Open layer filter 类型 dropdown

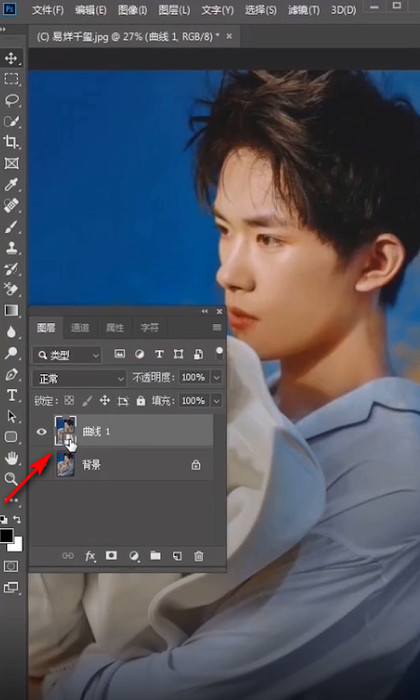(x=67, y=355)
